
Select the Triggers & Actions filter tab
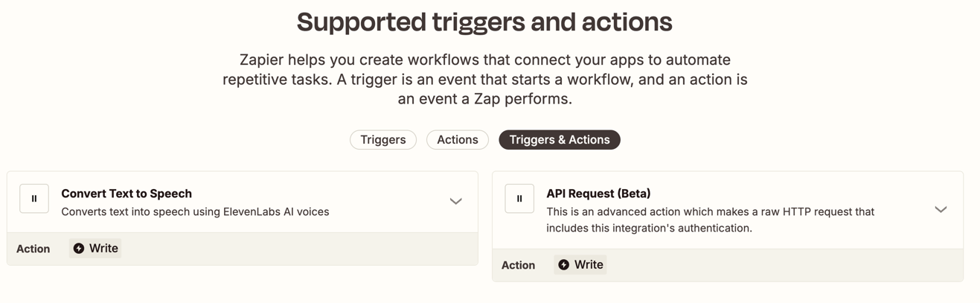(560, 140)
